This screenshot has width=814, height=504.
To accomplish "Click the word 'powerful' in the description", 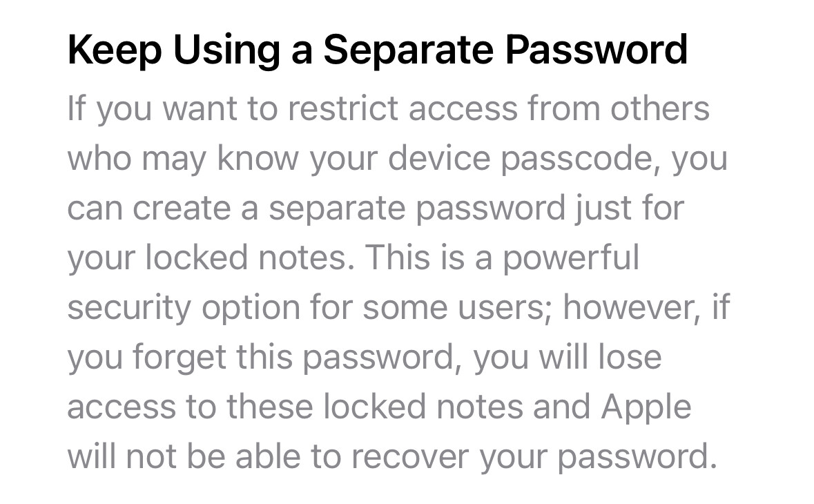I will pos(570,258).
